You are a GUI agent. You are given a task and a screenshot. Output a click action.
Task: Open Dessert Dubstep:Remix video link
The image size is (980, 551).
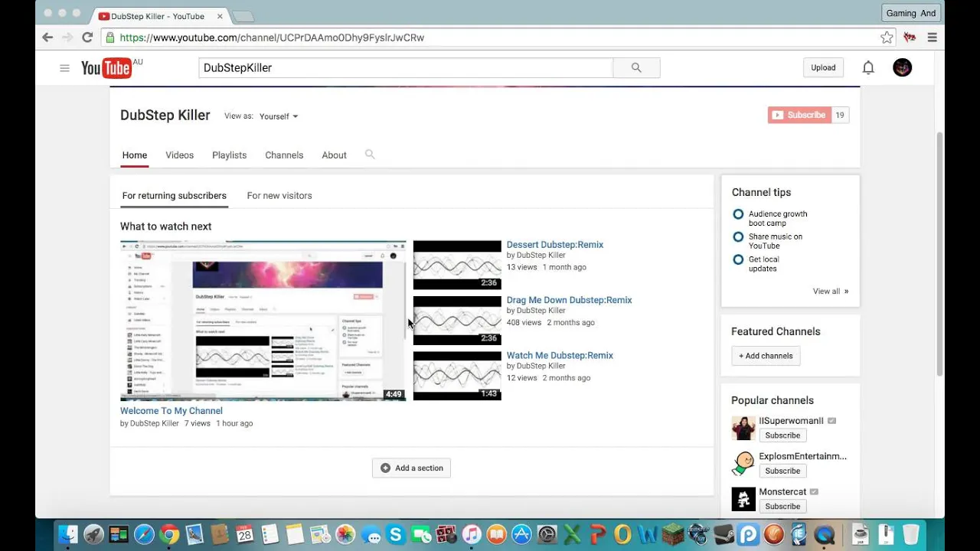(x=555, y=245)
